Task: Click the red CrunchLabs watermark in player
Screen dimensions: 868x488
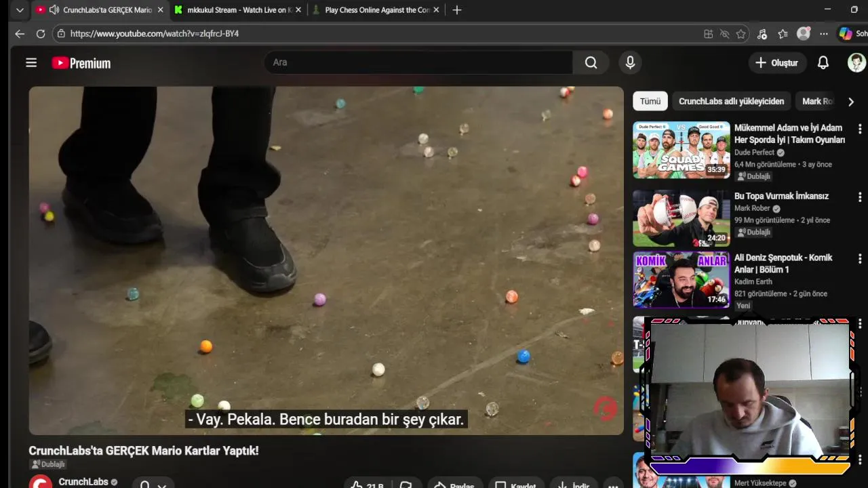Action: point(605,408)
